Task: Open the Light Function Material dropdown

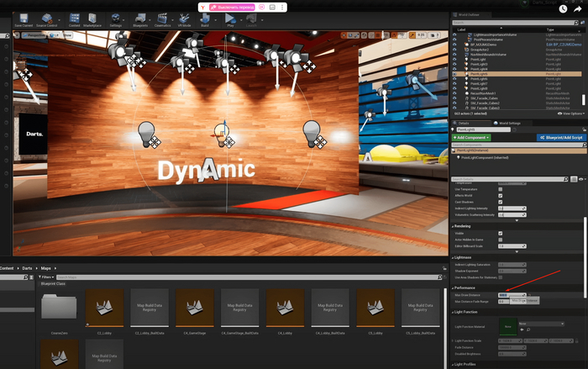Action: point(543,324)
